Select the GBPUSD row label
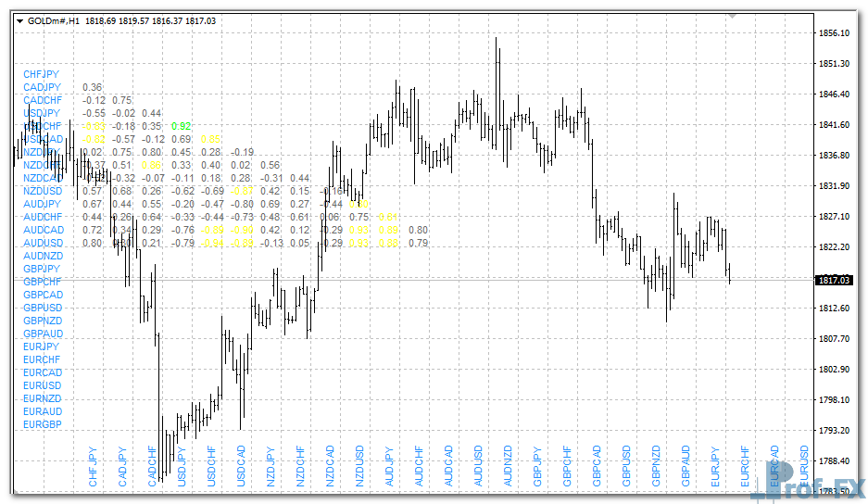This screenshot has height=504, width=868. pyautogui.click(x=43, y=308)
